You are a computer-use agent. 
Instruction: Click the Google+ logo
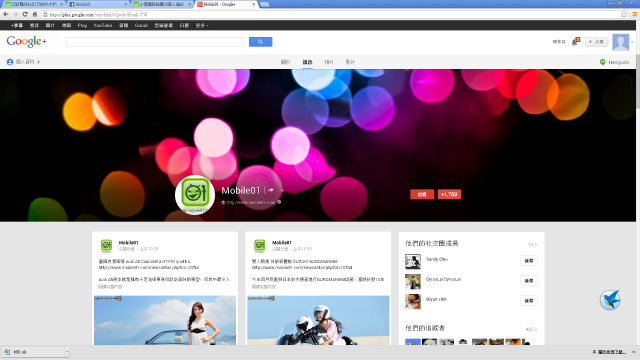point(27,41)
